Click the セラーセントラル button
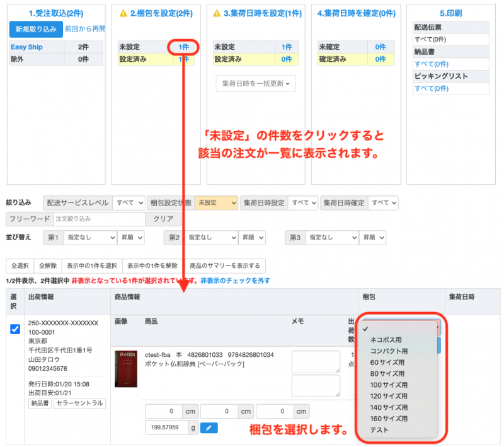Viewport: 504px width, 447px height. tap(80, 403)
